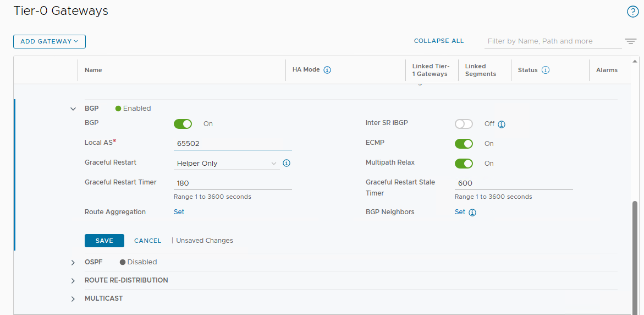
Task: Turn off the BGP toggle switch
Action: click(x=183, y=124)
